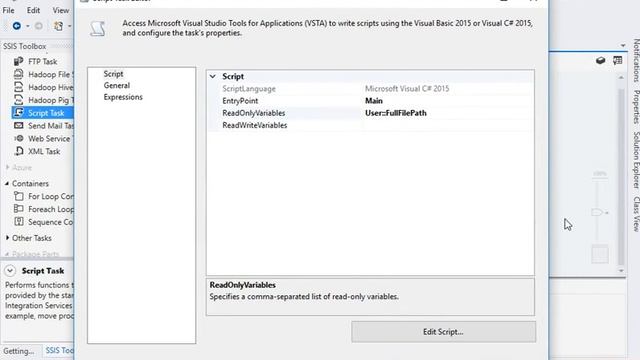Collapse the Script property category
Screen dimensions: 640x360
pyautogui.click(x=213, y=76)
